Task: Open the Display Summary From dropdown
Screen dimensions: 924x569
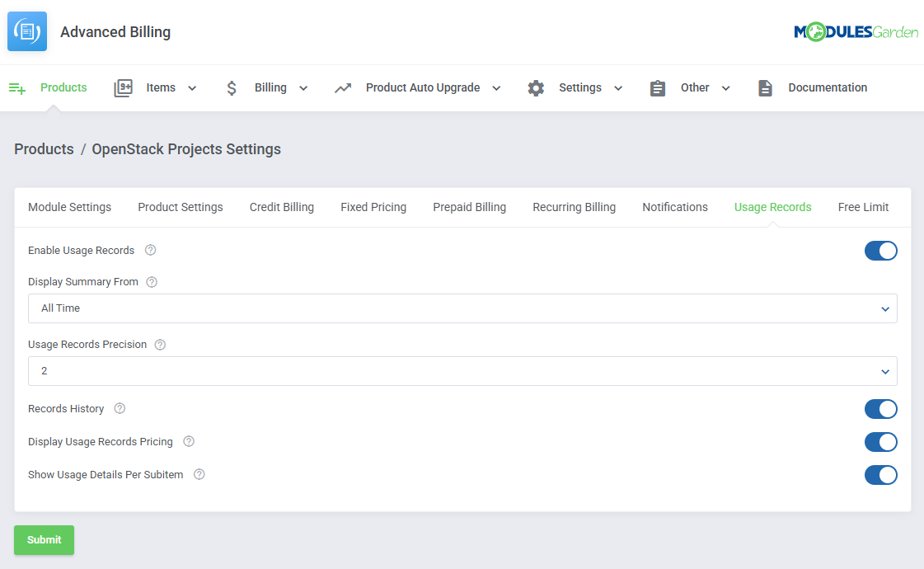Action: (462, 308)
